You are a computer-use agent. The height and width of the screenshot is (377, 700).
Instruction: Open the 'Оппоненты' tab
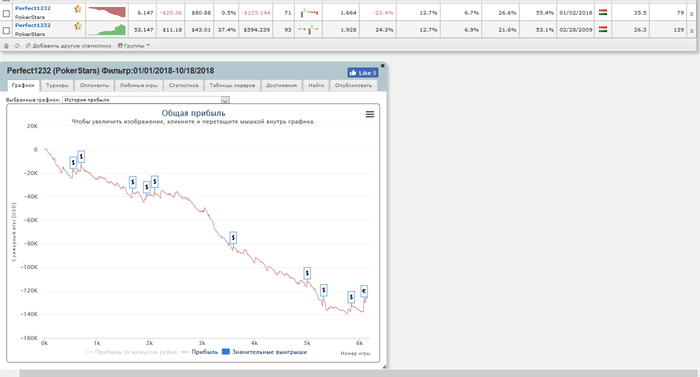tap(94, 85)
